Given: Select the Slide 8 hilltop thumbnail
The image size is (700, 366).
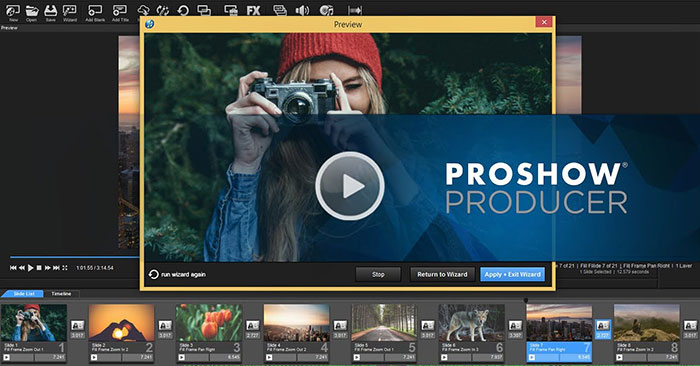Looking at the screenshot, I should [646, 323].
